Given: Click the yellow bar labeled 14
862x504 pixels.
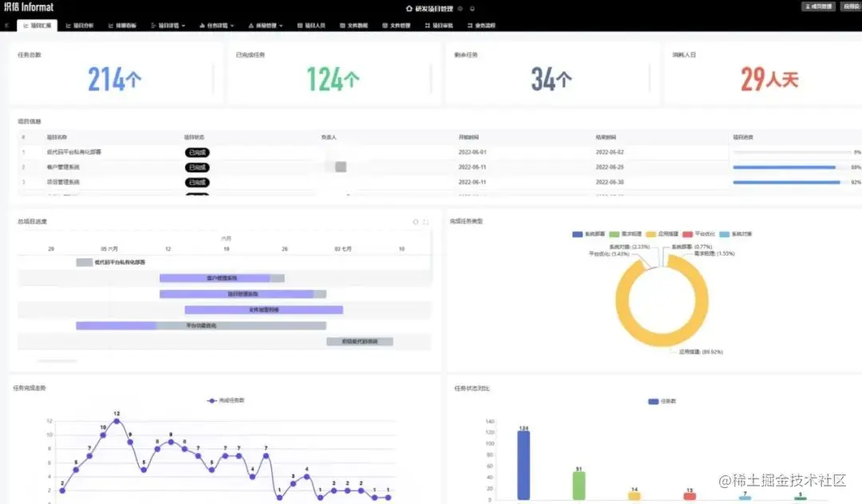Looking at the screenshot, I should (x=635, y=496).
